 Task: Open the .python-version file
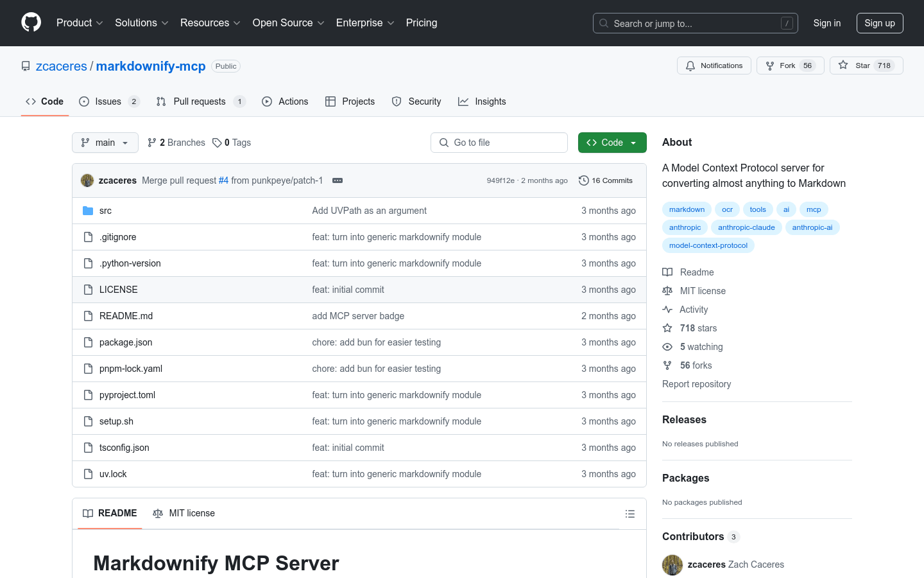pyautogui.click(x=130, y=263)
